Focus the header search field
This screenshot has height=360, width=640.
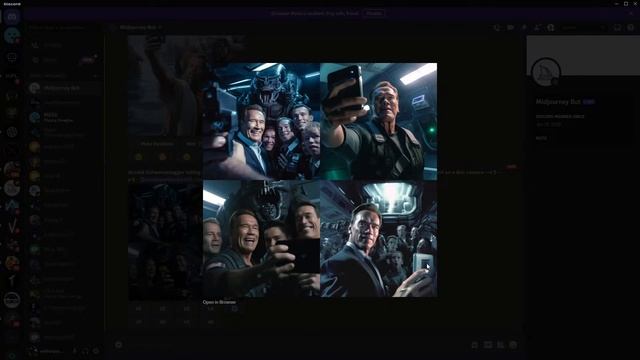point(583,27)
